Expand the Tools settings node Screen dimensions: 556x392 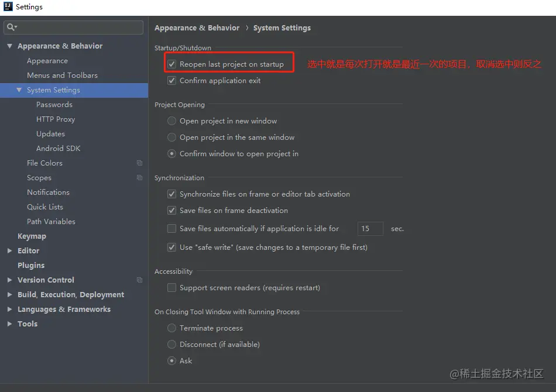(9, 324)
